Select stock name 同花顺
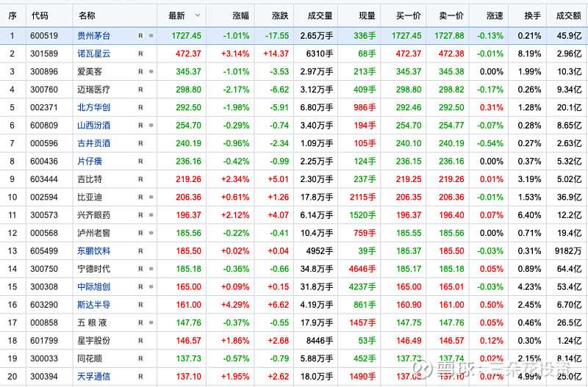This screenshot has width=588, height=387. pyautogui.click(x=90, y=359)
